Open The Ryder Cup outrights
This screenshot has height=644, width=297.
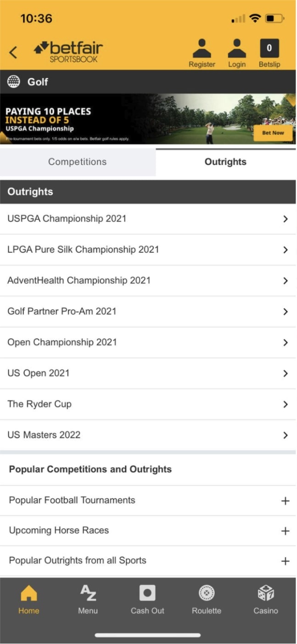(x=148, y=404)
